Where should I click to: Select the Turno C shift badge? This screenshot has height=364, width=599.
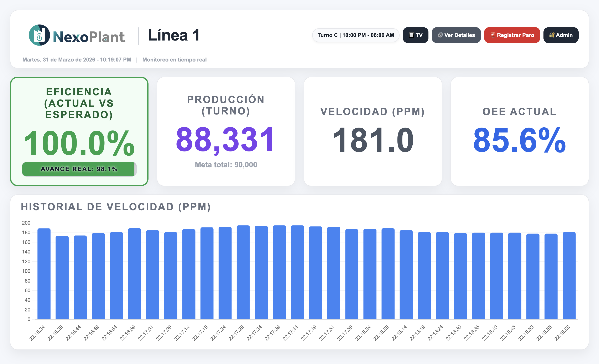(x=356, y=35)
